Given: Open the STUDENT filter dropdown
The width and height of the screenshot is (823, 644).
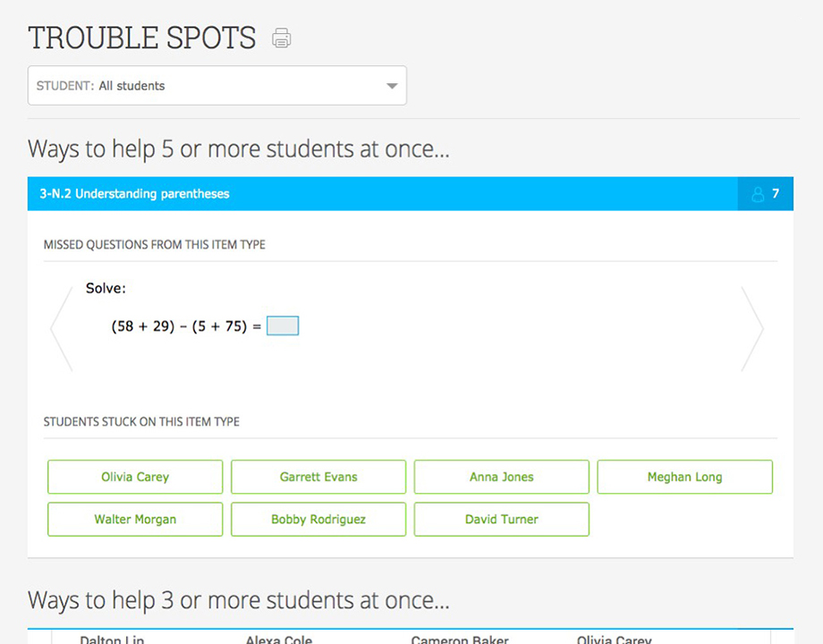Looking at the screenshot, I should click(216, 85).
